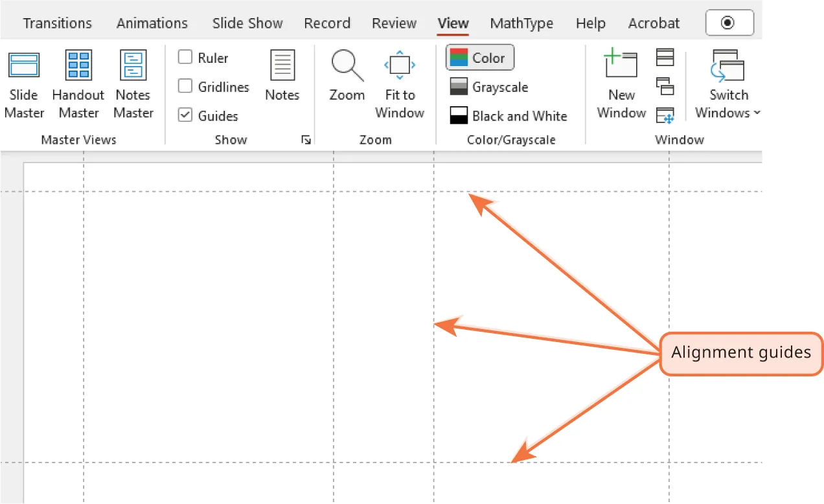The image size is (824, 504).
Task: Open the Record tab
Action: 327,23
